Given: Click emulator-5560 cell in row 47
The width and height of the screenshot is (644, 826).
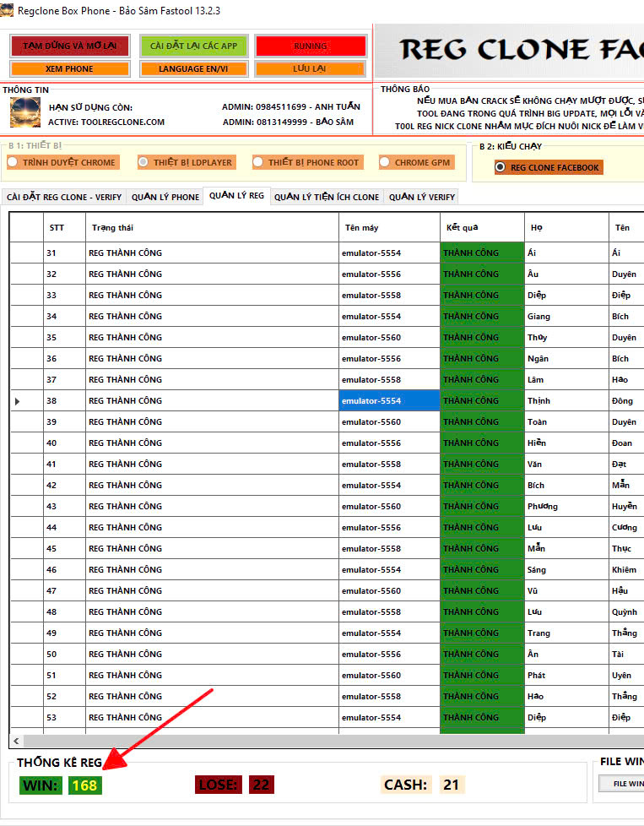Looking at the screenshot, I should coord(389,590).
